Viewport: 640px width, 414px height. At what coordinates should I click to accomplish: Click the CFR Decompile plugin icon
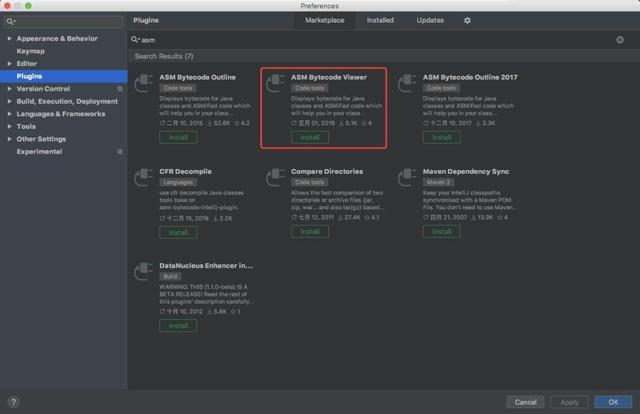pos(144,177)
